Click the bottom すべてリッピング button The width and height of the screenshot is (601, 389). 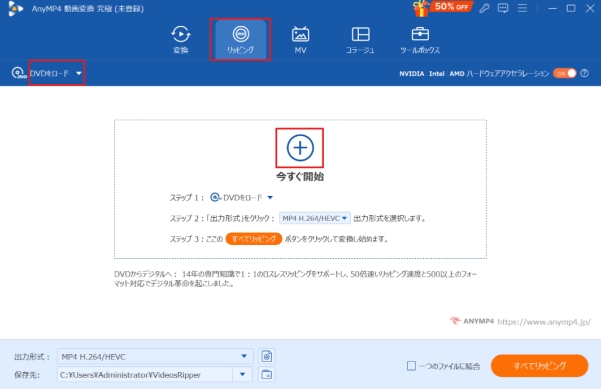[x=539, y=366]
